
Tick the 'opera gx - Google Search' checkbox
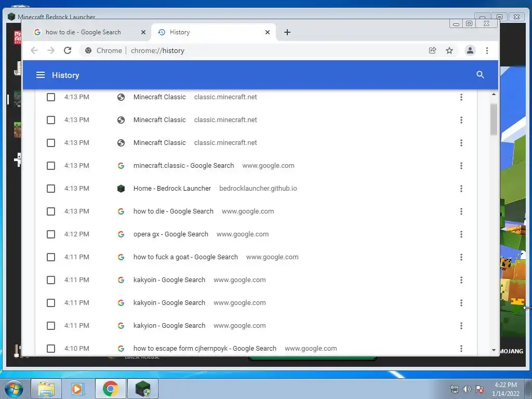(x=51, y=234)
